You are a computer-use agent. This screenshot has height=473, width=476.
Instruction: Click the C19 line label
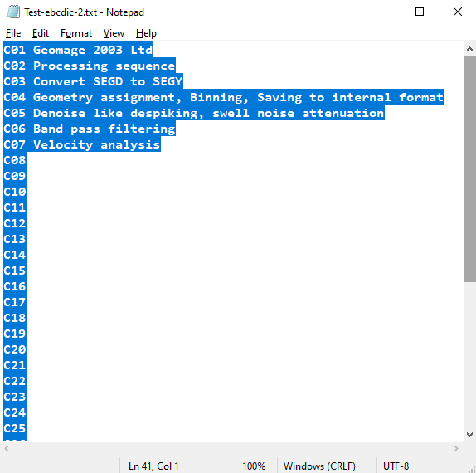tap(15, 334)
